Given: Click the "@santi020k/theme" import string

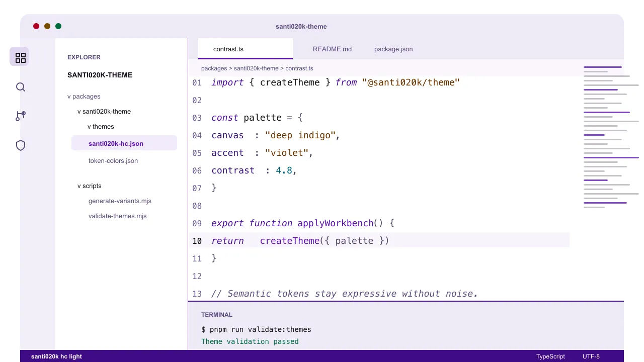Looking at the screenshot, I should (x=411, y=82).
